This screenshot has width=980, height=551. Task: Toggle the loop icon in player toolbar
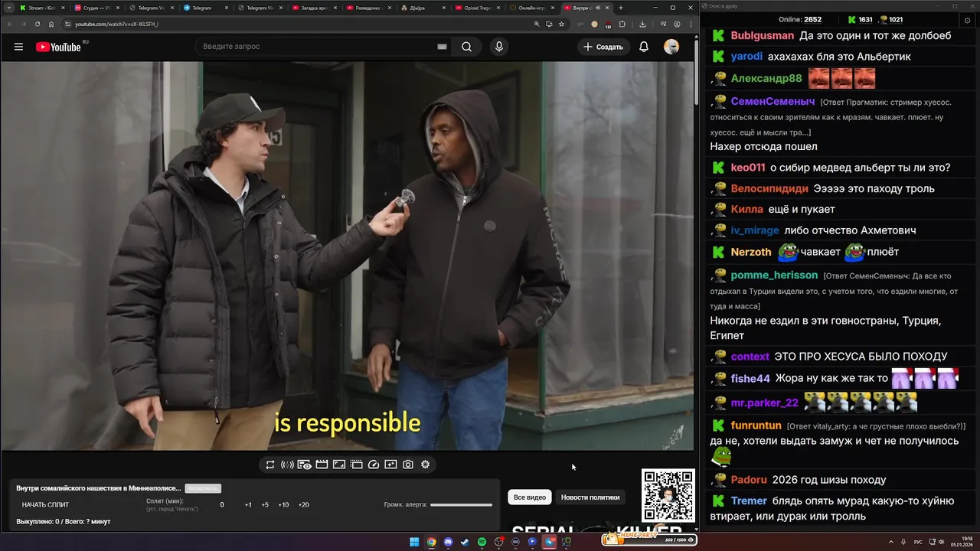click(270, 465)
